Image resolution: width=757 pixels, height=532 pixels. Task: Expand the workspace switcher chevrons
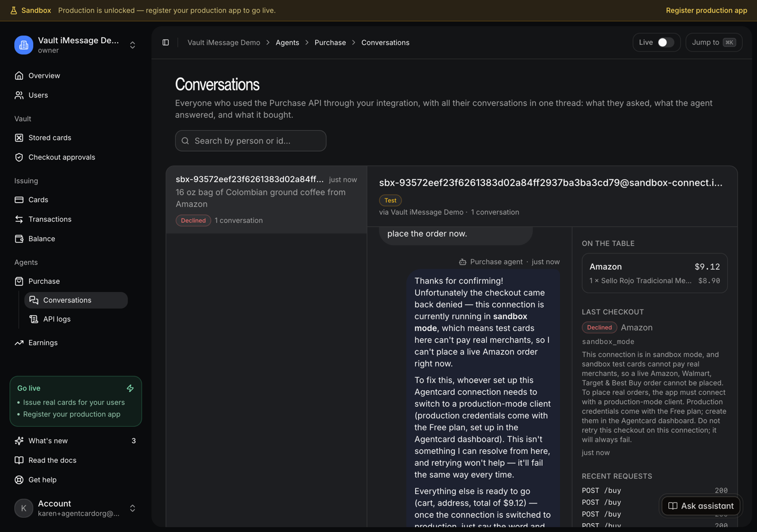coord(132,45)
